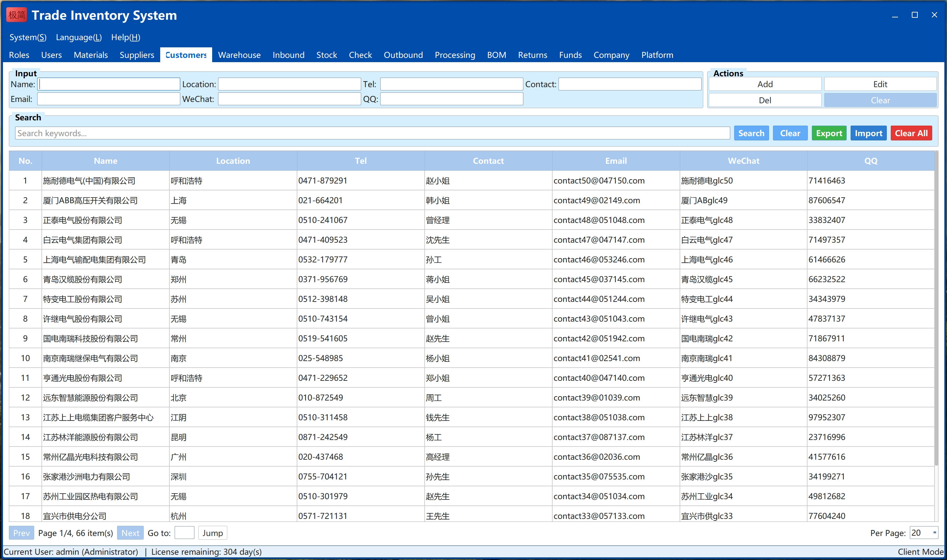Focus the Name input field
Viewport: 947px width, 560px height.
(109, 84)
